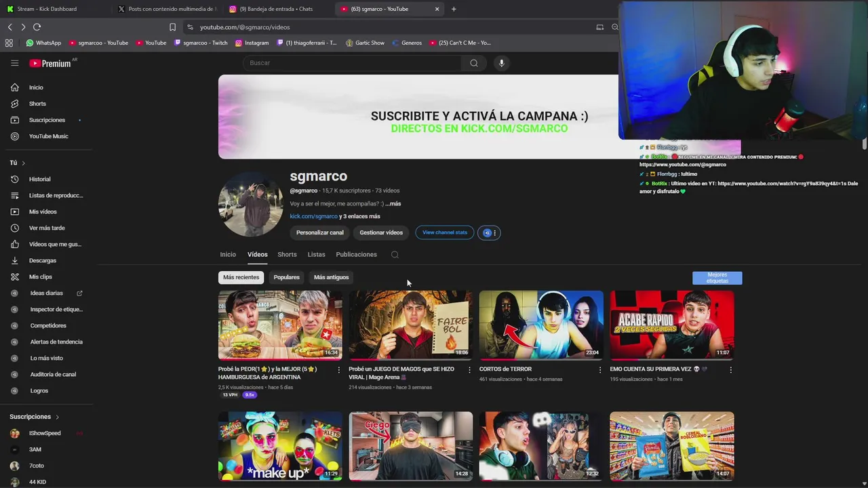Open hamburguesa de Argentina video thumbnail
The width and height of the screenshot is (868, 488).
point(280,325)
